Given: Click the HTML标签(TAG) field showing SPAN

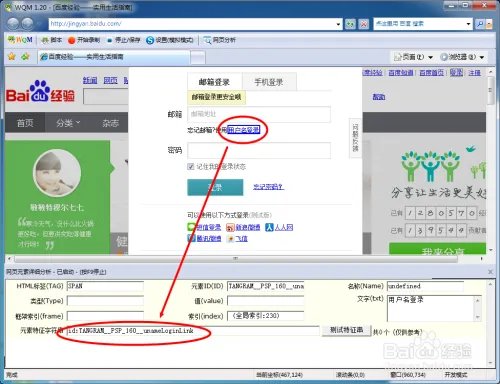Looking at the screenshot, I should pyautogui.click(x=105, y=286).
